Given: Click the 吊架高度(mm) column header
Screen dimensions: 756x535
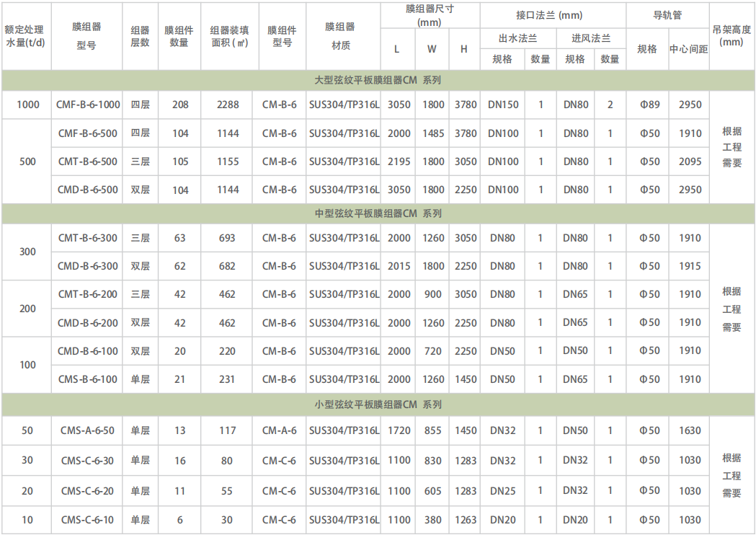Looking at the screenshot, I should (731, 36).
